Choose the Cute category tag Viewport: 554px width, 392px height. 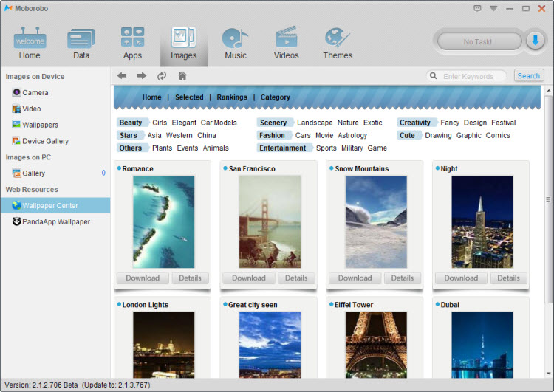(x=408, y=135)
